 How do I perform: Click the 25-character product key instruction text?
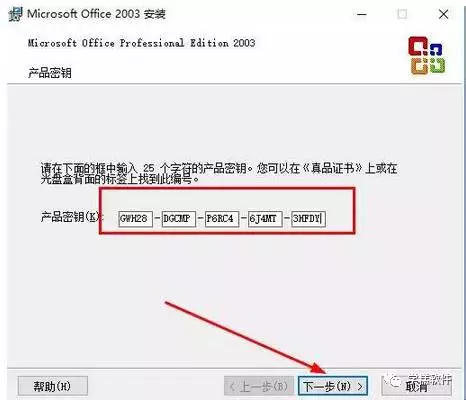pyautogui.click(x=219, y=173)
